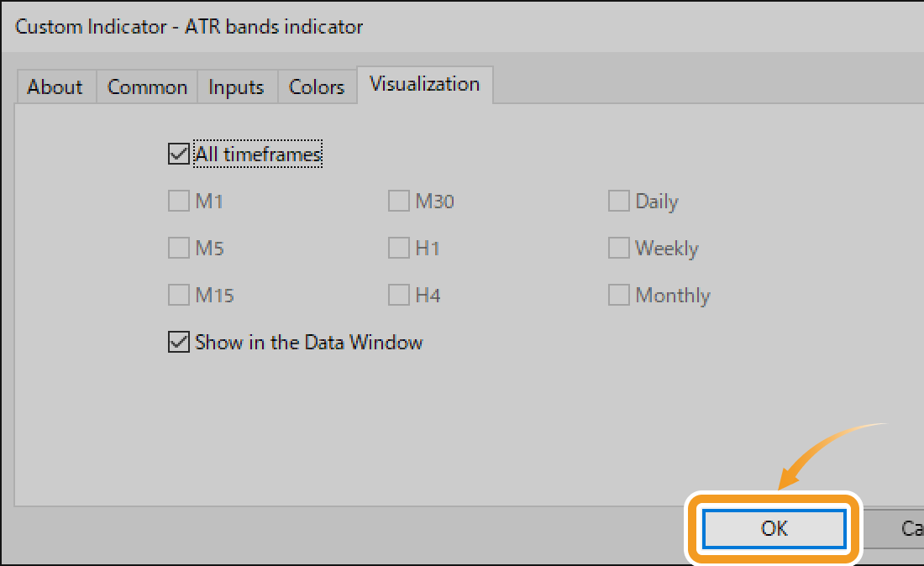Disable Show in the Data Window
Image resolution: width=924 pixels, height=566 pixels.
178,343
